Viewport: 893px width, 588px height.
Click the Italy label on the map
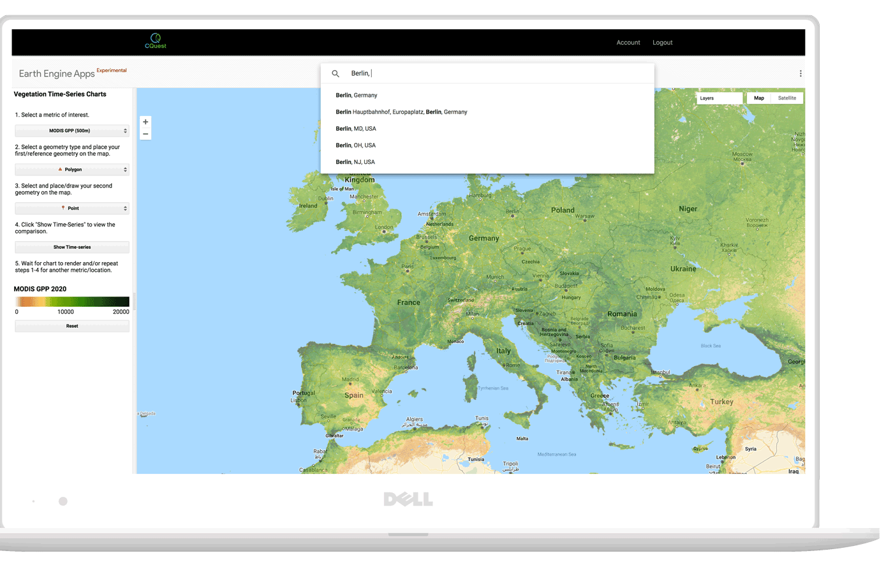504,351
